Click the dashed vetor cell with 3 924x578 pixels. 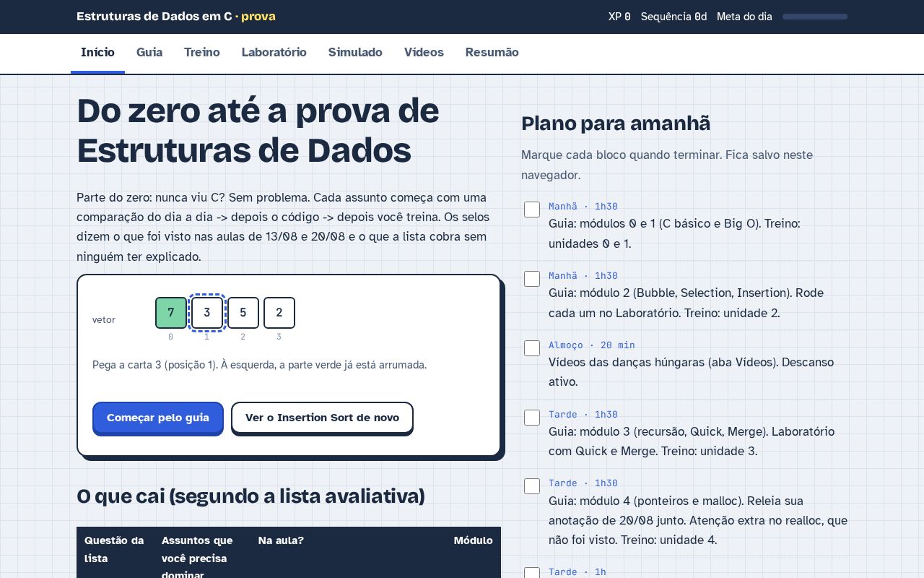(207, 313)
